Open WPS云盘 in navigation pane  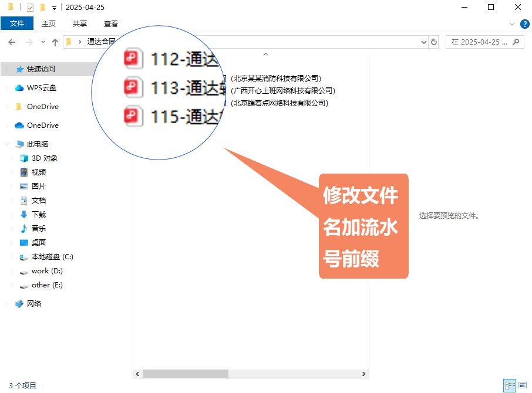(41, 88)
